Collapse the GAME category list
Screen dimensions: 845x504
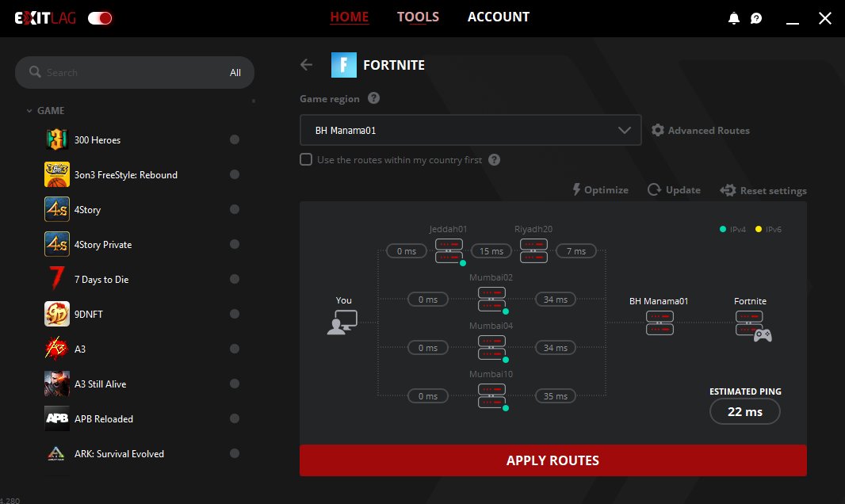[x=29, y=111]
